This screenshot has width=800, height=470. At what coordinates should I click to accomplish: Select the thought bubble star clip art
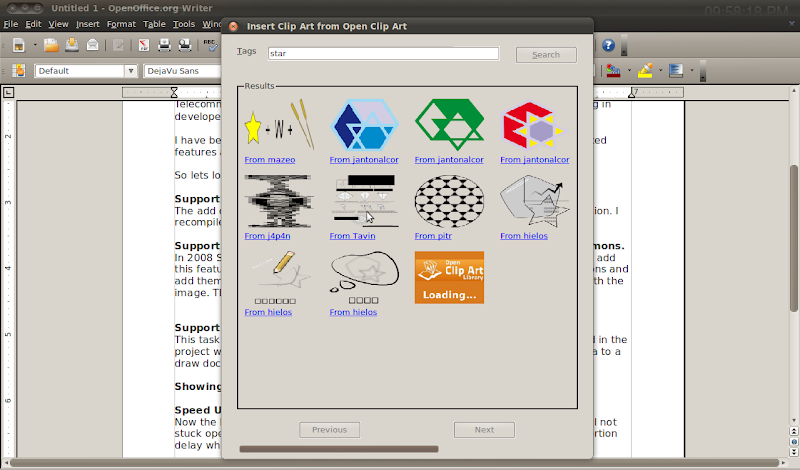click(364, 277)
